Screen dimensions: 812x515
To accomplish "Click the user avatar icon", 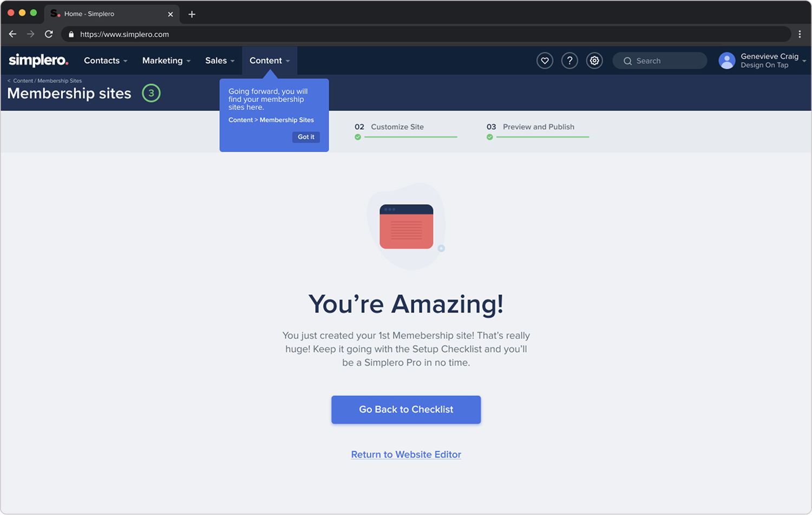I will click(x=727, y=61).
